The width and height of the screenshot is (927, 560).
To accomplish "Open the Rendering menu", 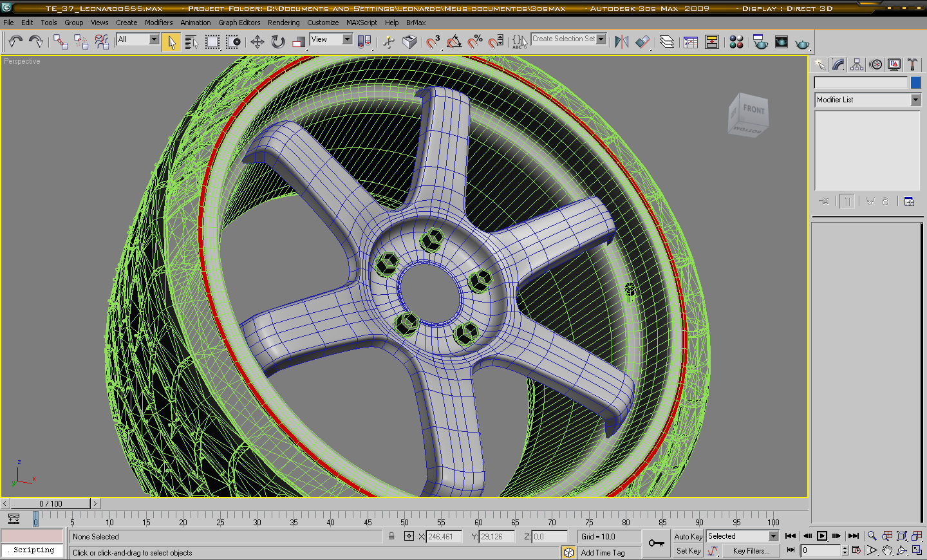I will [x=284, y=23].
